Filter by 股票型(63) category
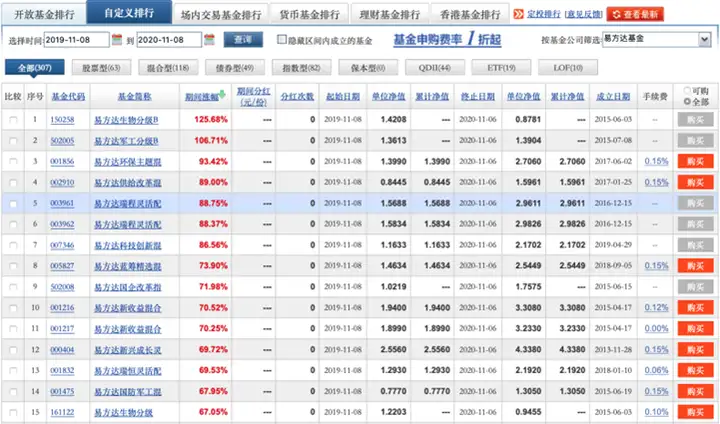 101,68
